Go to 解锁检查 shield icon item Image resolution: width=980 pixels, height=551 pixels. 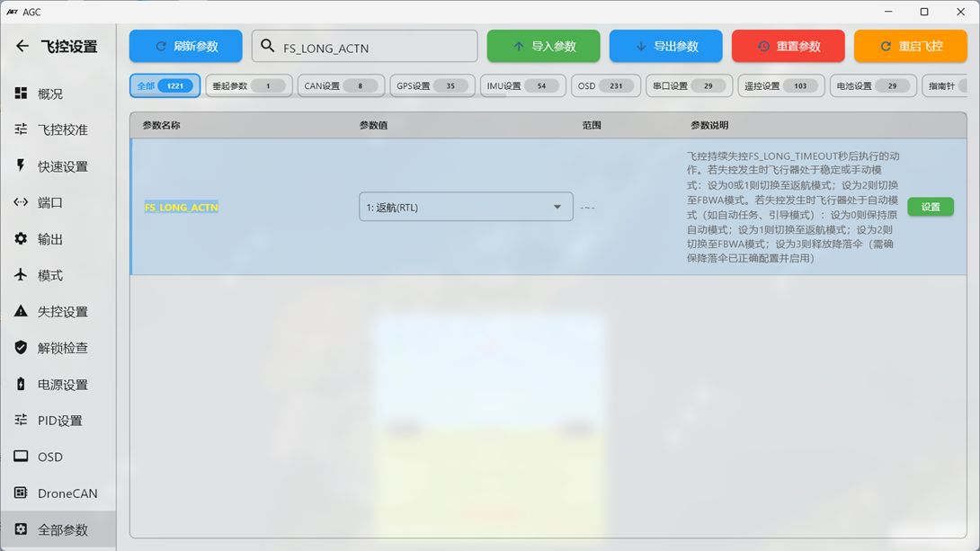(x=62, y=348)
